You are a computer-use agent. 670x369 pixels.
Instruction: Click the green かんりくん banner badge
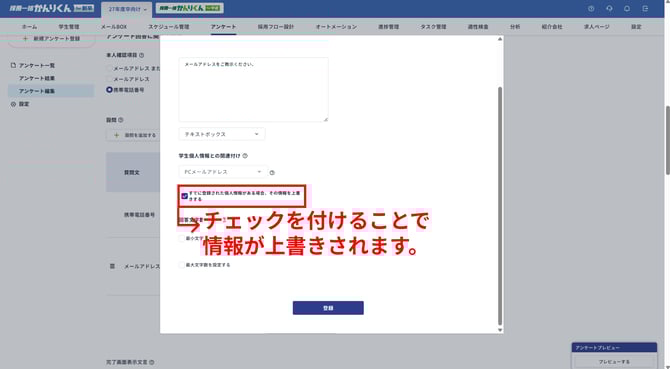click(x=190, y=8)
